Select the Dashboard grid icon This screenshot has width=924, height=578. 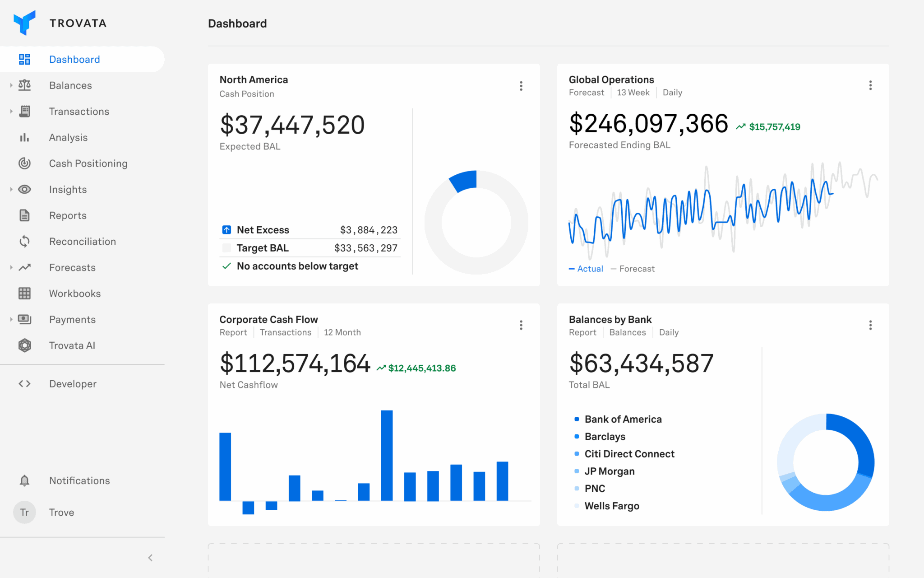24,59
